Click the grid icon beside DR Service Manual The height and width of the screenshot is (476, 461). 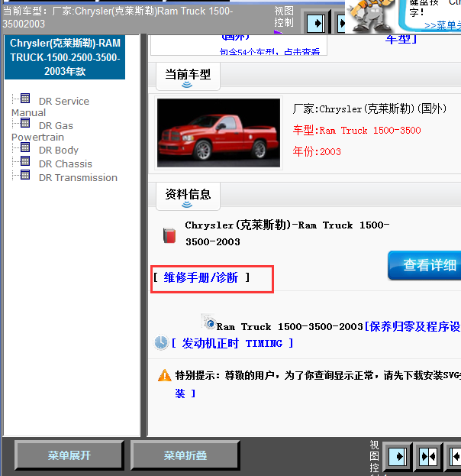click(25, 99)
